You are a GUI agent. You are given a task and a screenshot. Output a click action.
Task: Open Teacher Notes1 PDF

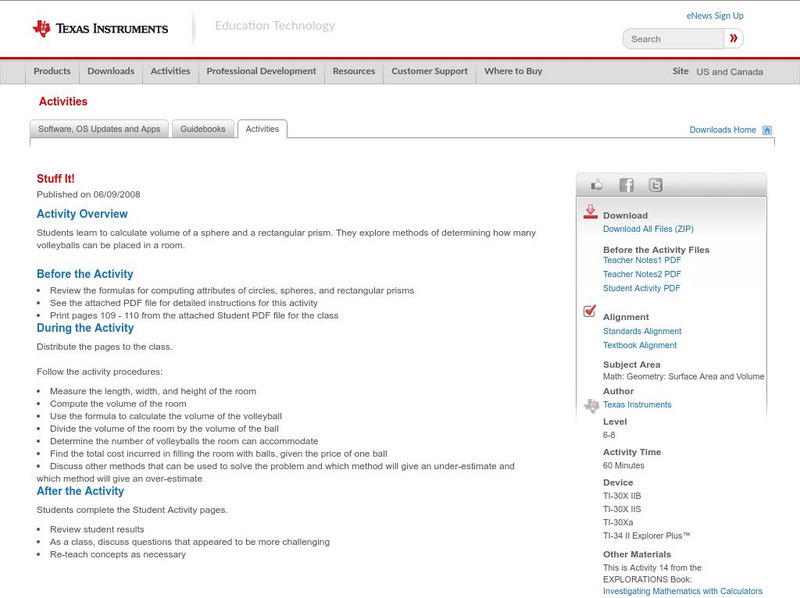point(642,260)
